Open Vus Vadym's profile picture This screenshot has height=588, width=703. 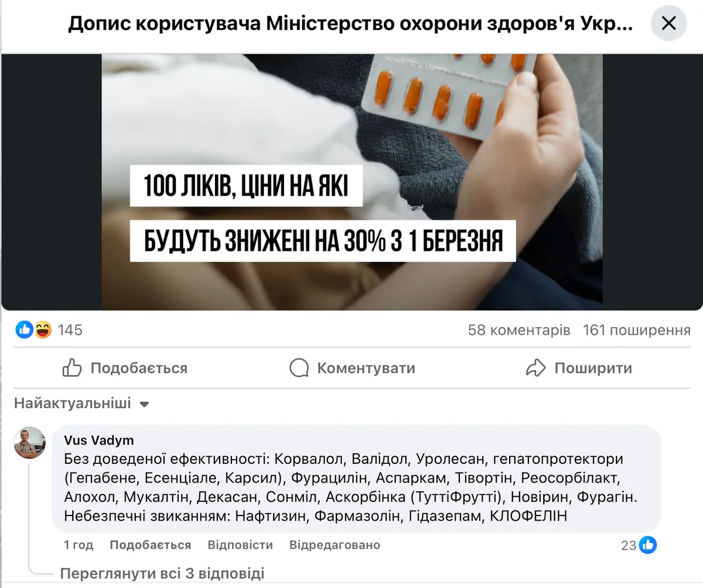click(x=30, y=442)
